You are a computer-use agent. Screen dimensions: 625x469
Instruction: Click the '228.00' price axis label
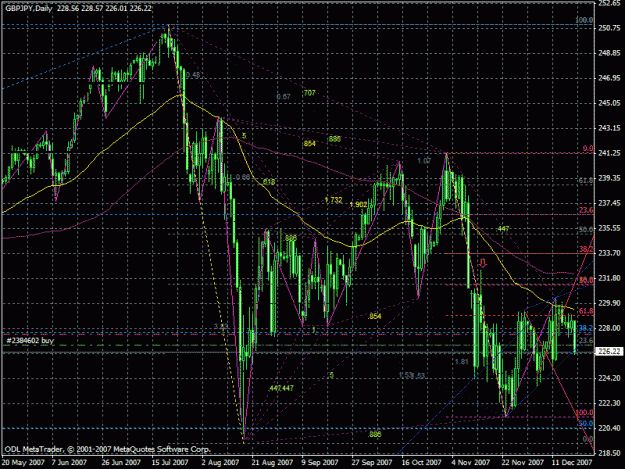[x=609, y=328]
